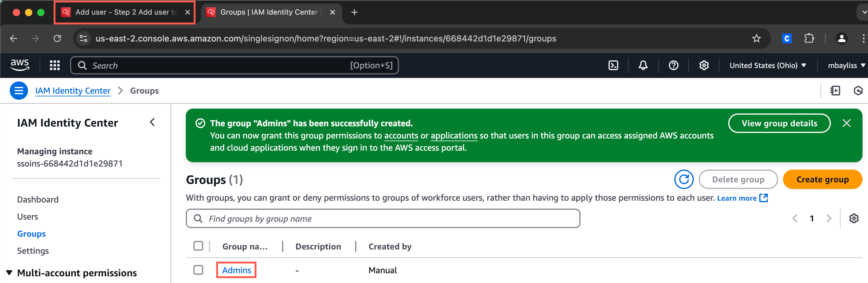868x283 pixels.
Task: Bookmark this page with the star icon
Action: pyautogui.click(x=756, y=38)
